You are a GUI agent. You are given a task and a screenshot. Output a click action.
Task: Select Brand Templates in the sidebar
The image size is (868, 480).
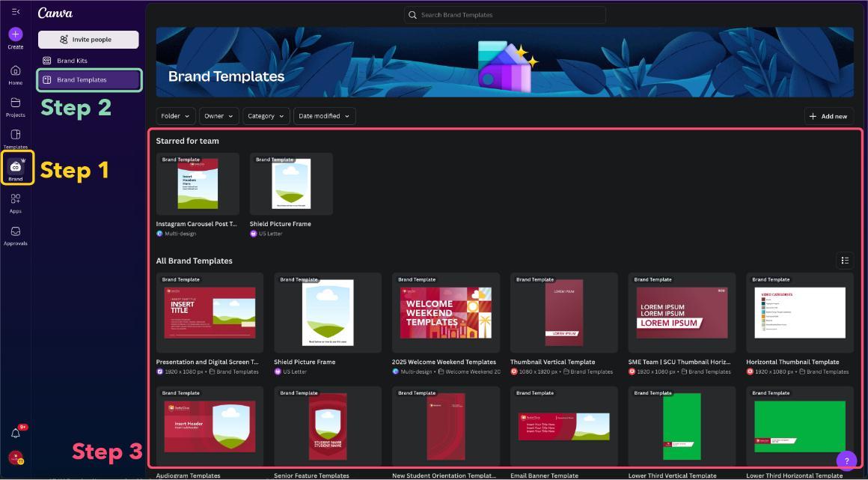pos(88,79)
